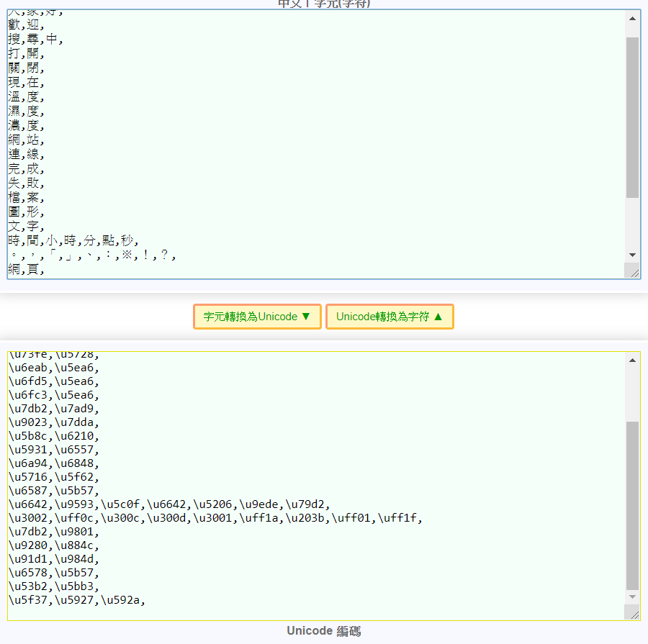Viewport: 648px width, 644px height.
Task: Click the line 文,字, in the top textarea
Action: pos(26,226)
